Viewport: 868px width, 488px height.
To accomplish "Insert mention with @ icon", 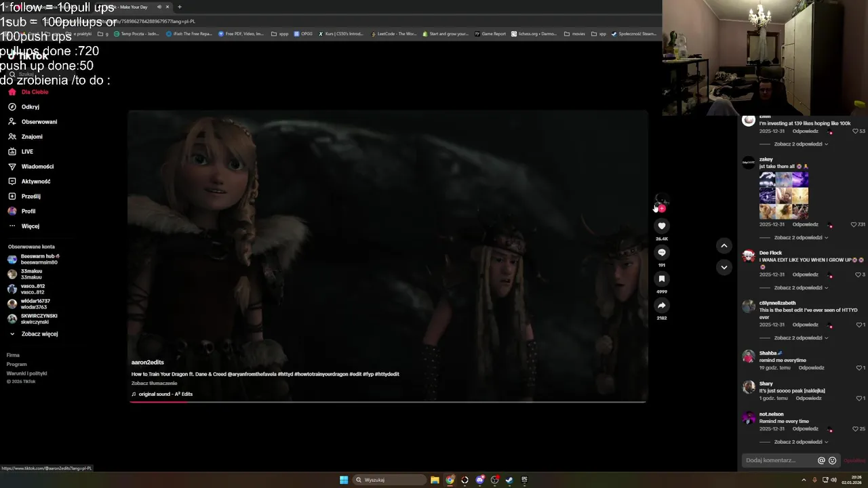I will [x=821, y=461].
